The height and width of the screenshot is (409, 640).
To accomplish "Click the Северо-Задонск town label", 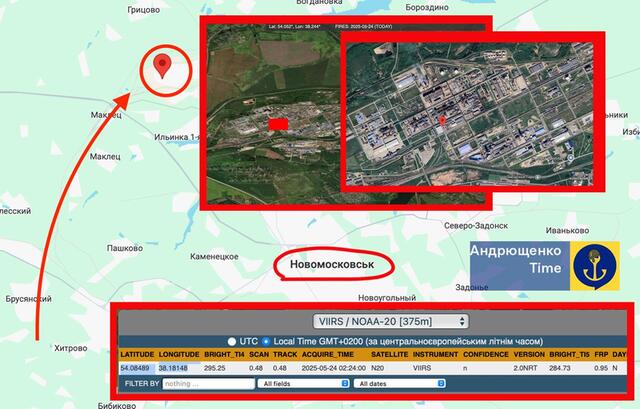I will tap(447, 227).
